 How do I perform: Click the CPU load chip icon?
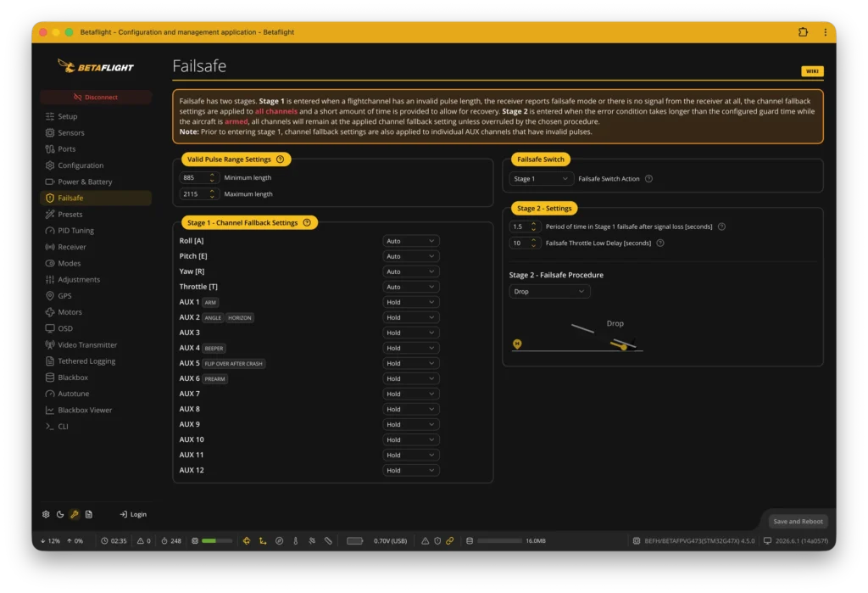195,541
